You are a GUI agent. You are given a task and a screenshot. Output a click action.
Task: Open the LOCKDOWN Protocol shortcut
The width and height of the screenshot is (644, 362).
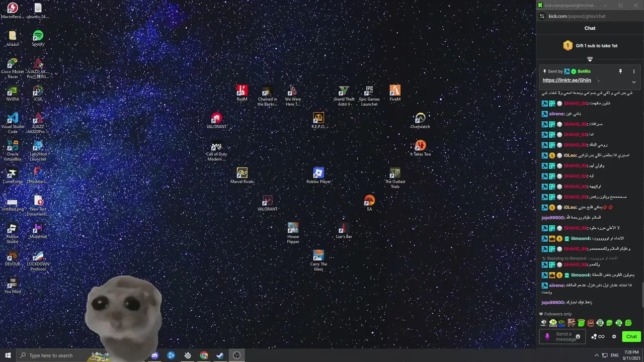pyautogui.click(x=38, y=260)
